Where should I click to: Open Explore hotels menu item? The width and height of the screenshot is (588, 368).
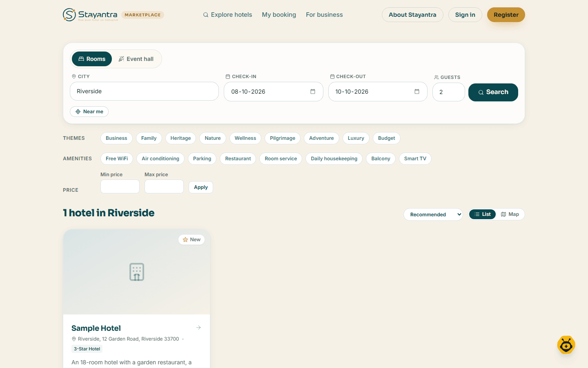pos(227,15)
